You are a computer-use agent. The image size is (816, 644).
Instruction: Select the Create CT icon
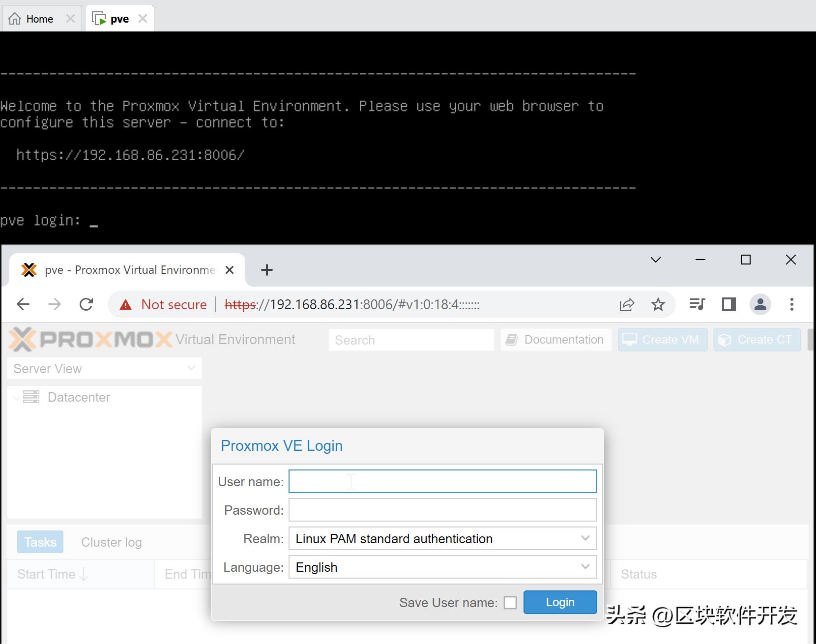coord(725,339)
